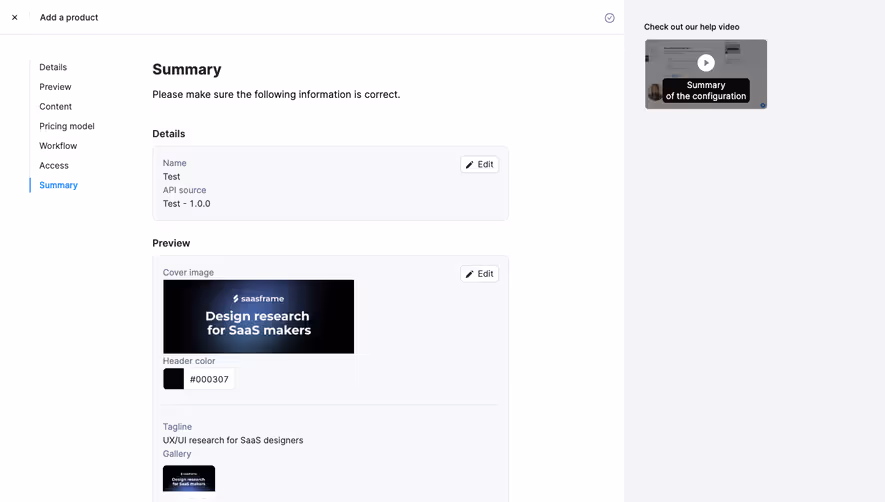Click the 'Tagline' label
The height and width of the screenshot is (502, 885).
tap(177, 427)
